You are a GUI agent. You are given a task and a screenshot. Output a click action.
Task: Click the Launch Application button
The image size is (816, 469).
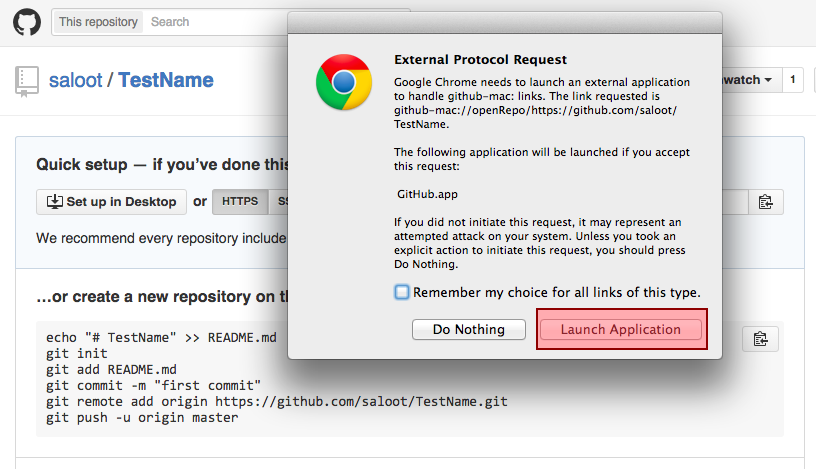(621, 329)
